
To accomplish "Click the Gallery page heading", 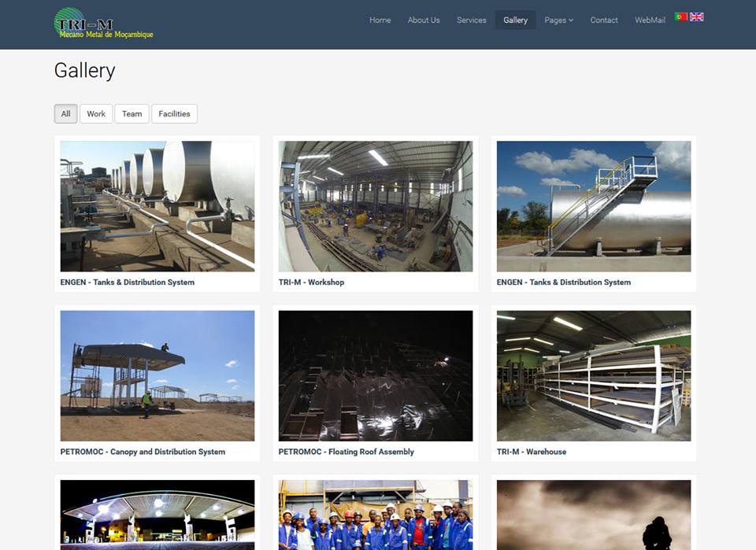I will pos(85,70).
